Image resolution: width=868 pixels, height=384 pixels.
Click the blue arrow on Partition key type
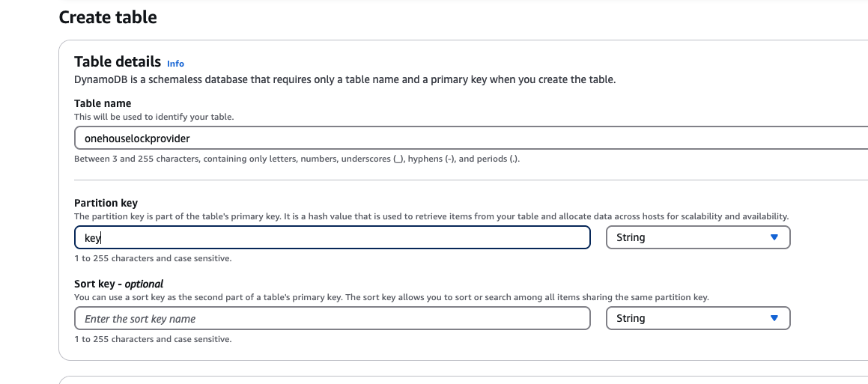pyautogui.click(x=774, y=237)
